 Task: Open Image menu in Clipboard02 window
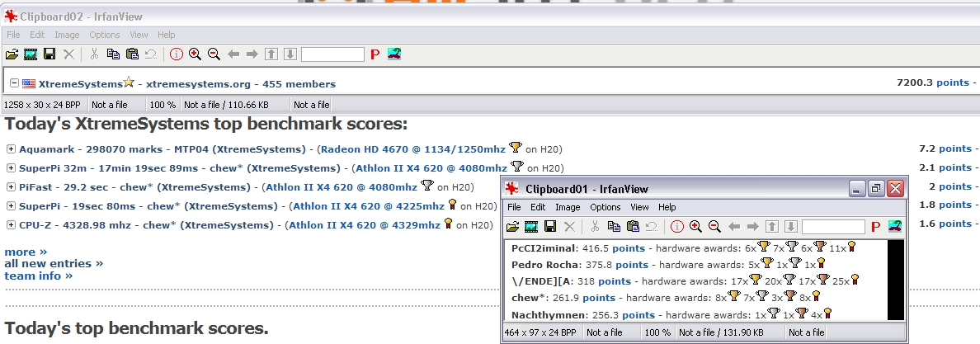pos(67,35)
